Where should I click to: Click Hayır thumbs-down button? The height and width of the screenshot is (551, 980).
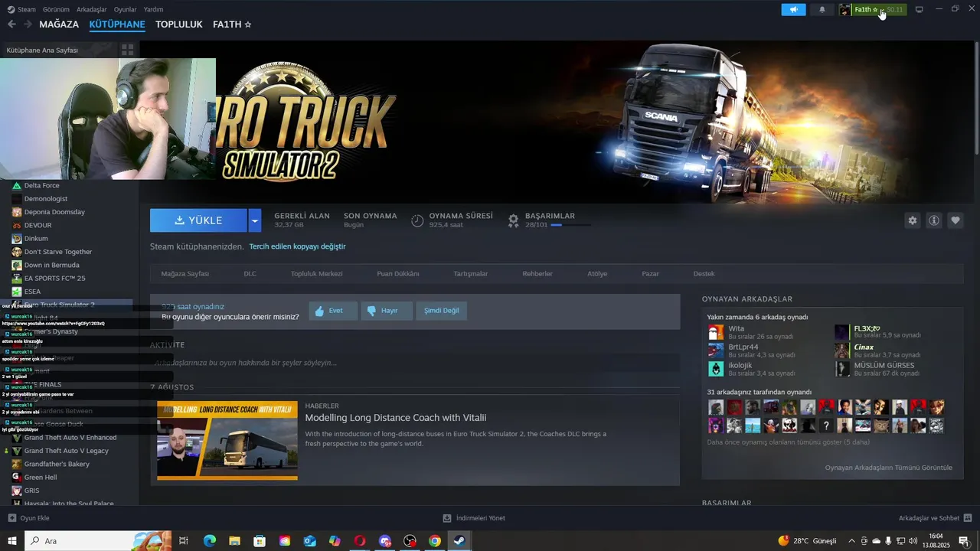click(387, 311)
